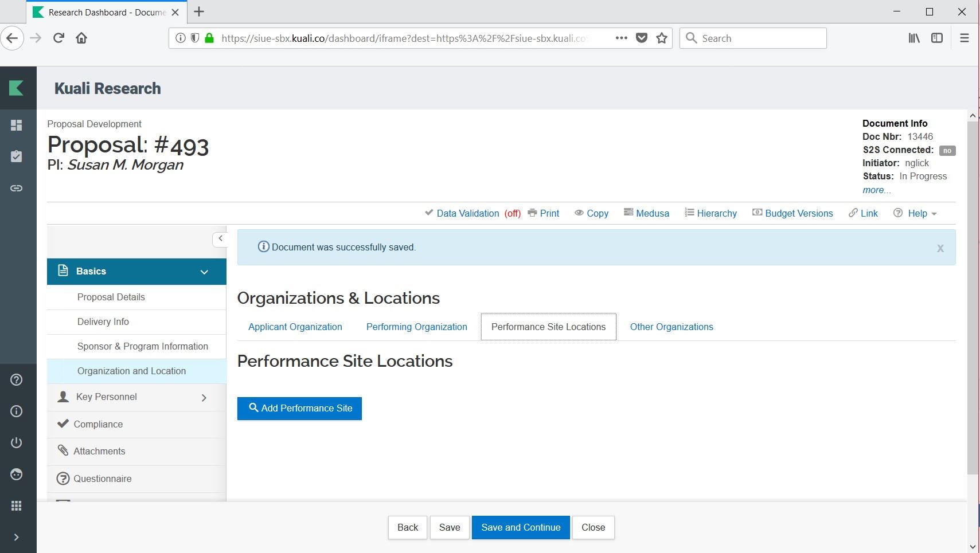This screenshot has height=553, width=980.
Task: Open the apps grid icon in sidebar
Action: point(17,505)
